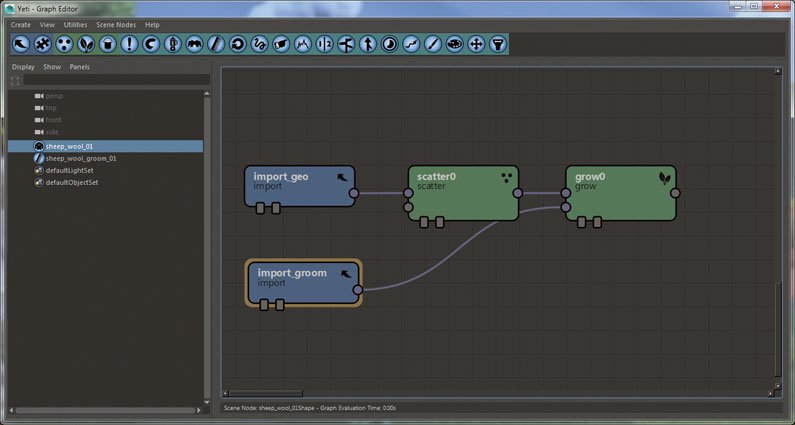
Task: Click the C-shaped bend toolbar icon
Action: (151, 44)
